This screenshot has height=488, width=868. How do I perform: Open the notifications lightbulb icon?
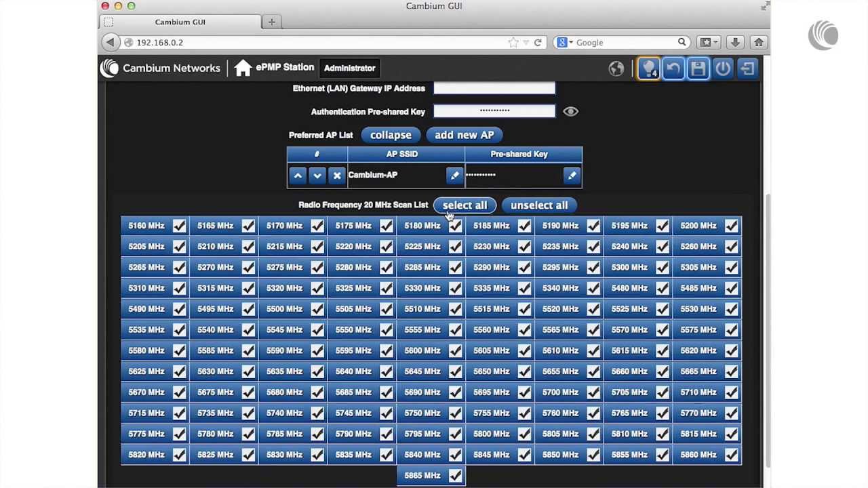(649, 68)
